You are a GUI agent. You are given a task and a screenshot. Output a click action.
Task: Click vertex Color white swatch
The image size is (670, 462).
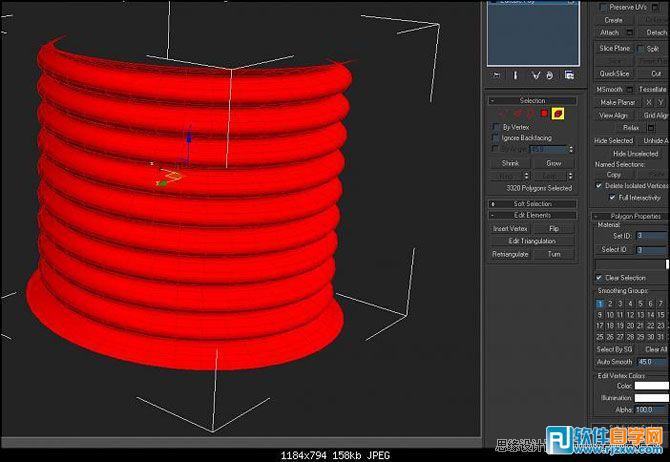click(652, 386)
